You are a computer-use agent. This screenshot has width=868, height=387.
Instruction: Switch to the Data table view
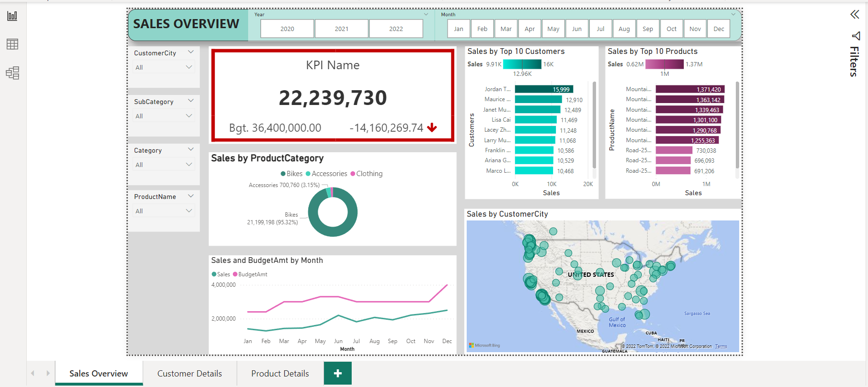coord(12,44)
